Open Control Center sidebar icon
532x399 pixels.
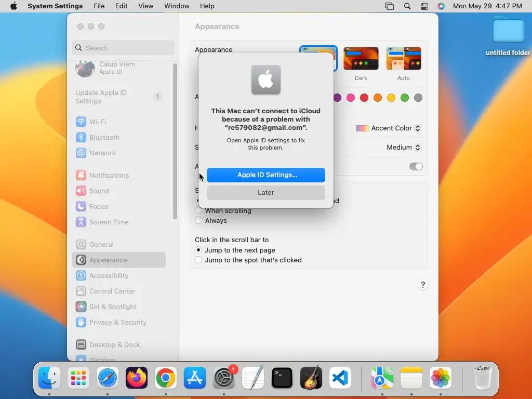pyautogui.click(x=81, y=291)
